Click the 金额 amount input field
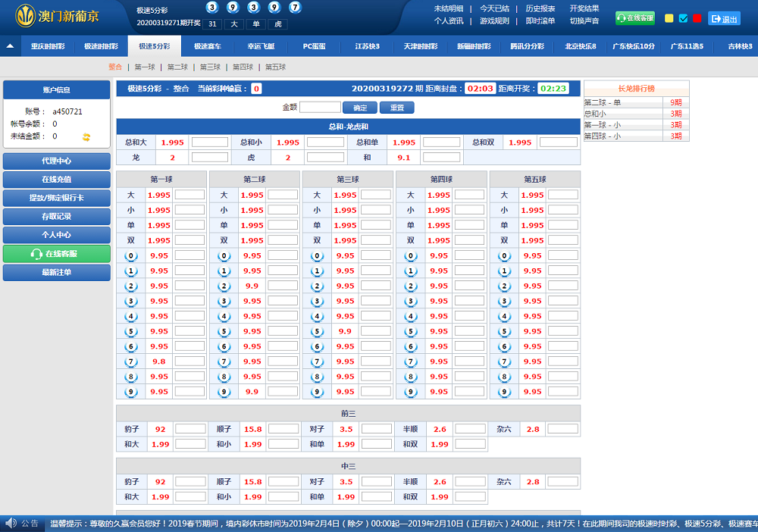The image size is (758, 532). (x=320, y=108)
